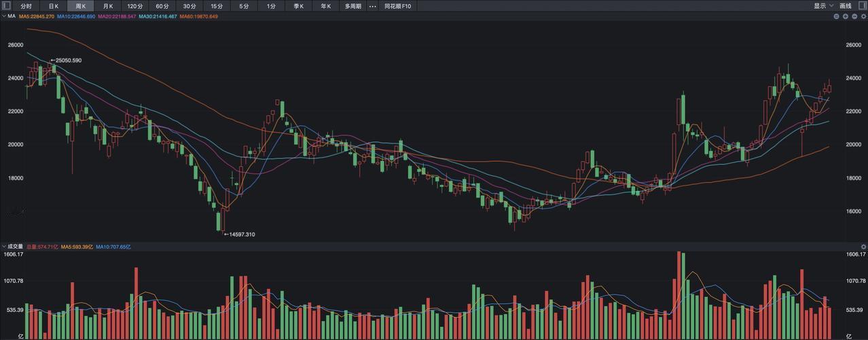Select the 60分 period tab
Screen dimensions: 868x340
click(162, 5)
